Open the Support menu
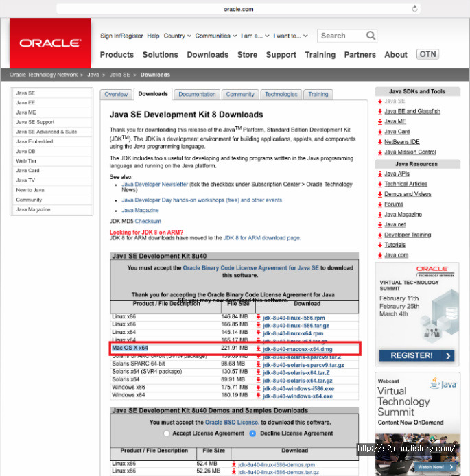 coord(281,55)
